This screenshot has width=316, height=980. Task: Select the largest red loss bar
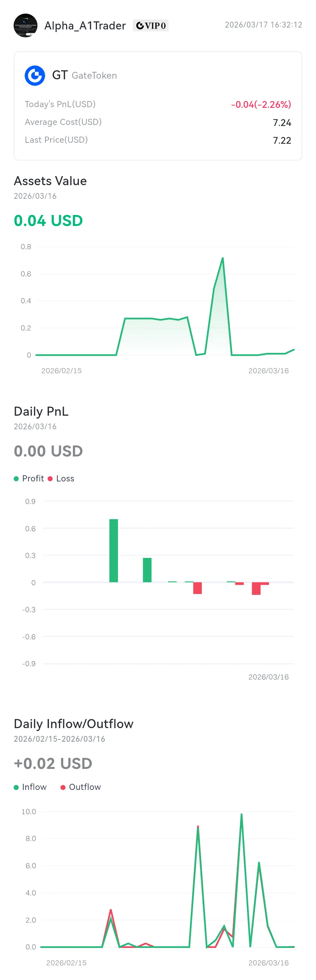coord(256,589)
